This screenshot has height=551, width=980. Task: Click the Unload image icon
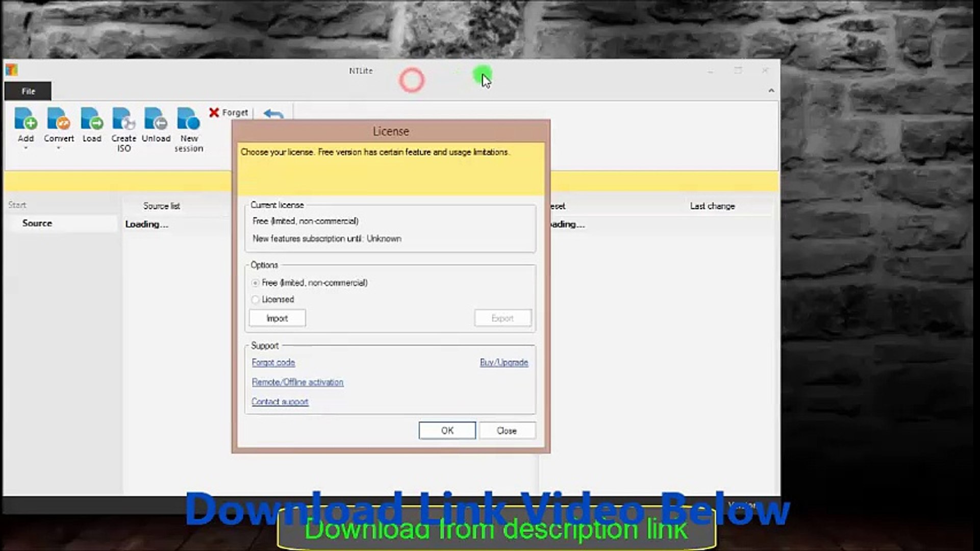(x=156, y=119)
